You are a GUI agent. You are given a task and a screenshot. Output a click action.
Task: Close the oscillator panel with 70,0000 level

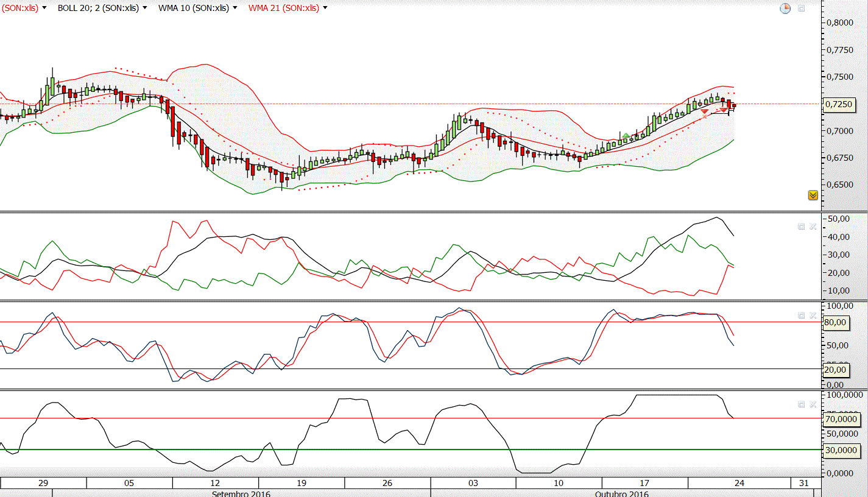pyautogui.click(x=813, y=404)
